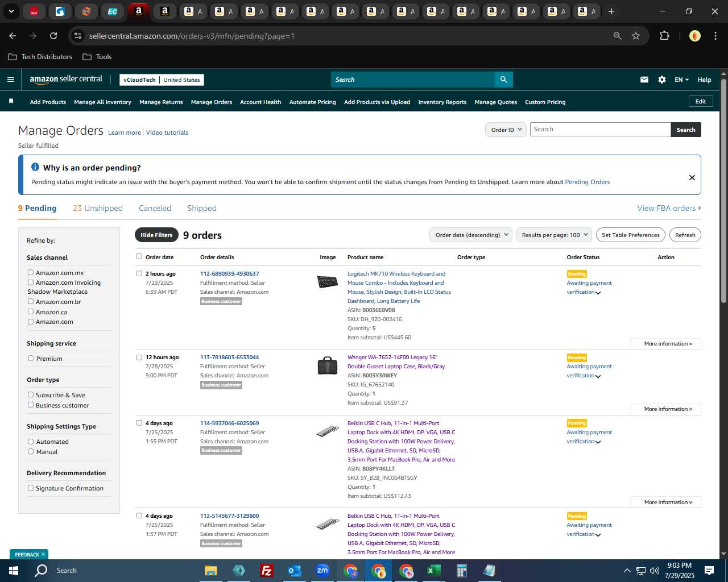Click the blue info icon in banner

35,167
